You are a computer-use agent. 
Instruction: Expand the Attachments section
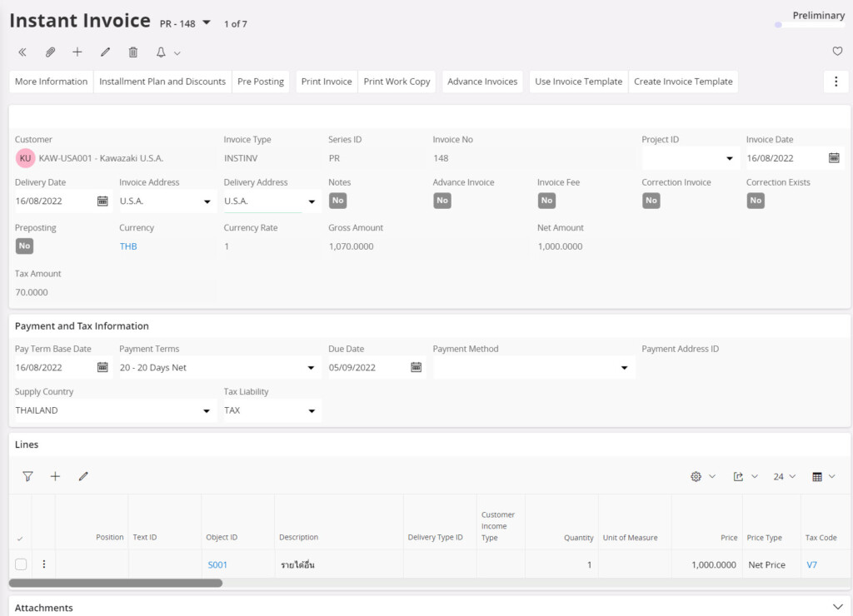coord(838,608)
